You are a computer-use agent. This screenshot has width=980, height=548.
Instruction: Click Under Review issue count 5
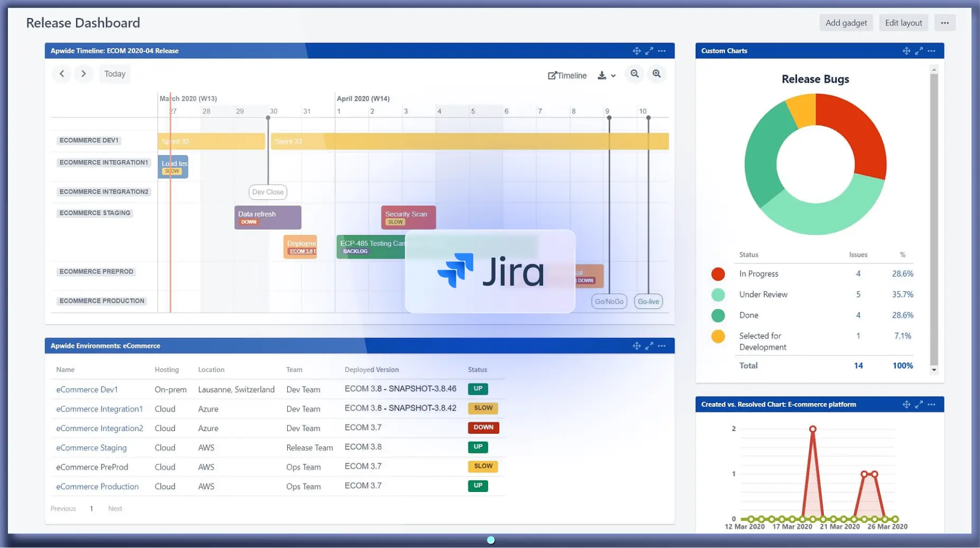pyautogui.click(x=858, y=295)
